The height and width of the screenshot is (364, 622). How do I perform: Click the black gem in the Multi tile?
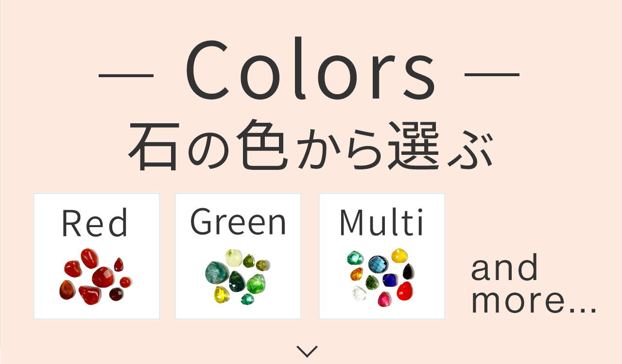tap(408, 270)
